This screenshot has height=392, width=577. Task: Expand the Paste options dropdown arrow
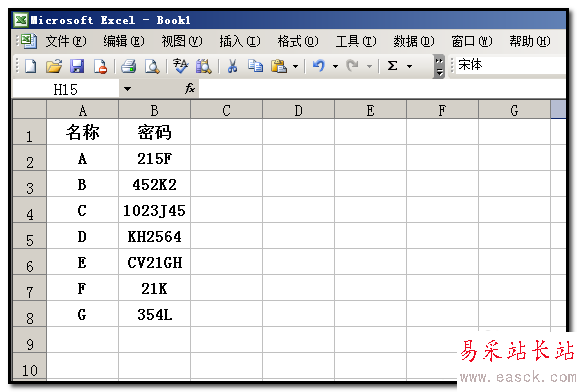(295, 67)
